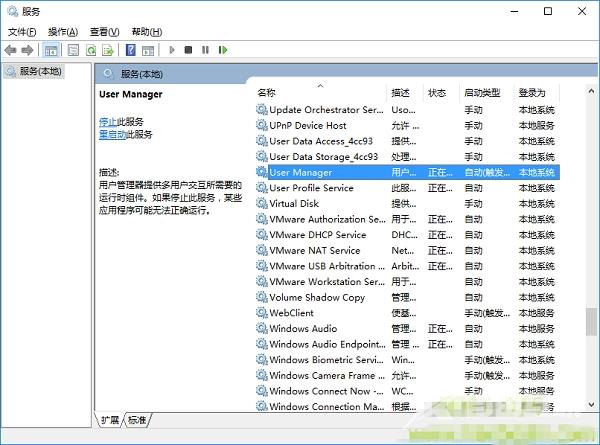Click the 停止 link to stop service

tap(108, 121)
